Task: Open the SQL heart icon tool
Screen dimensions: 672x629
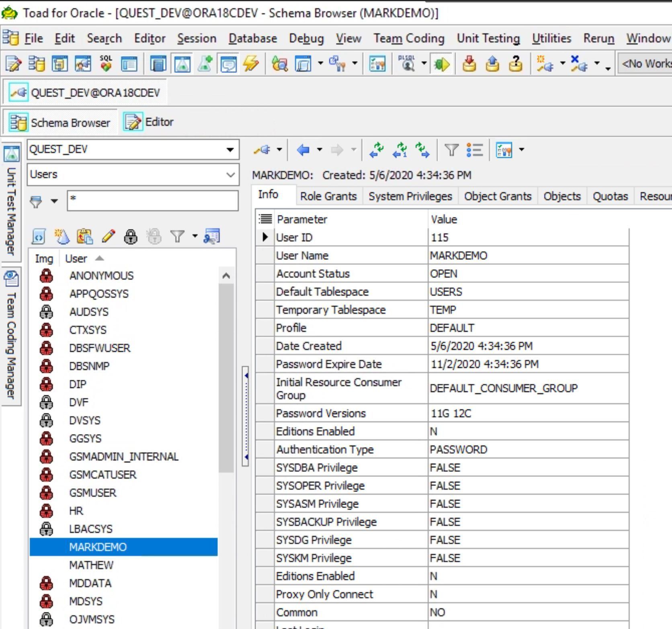Action: coord(106,64)
